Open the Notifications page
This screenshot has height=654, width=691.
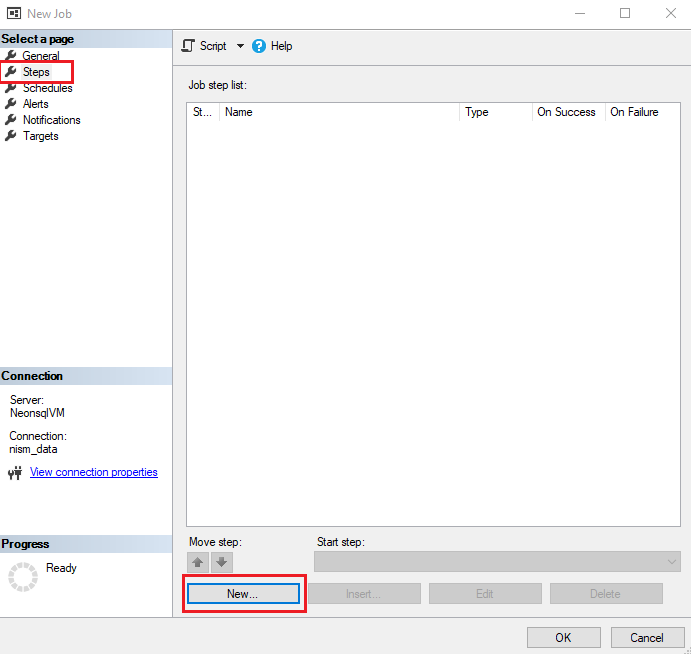click(x=52, y=120)
